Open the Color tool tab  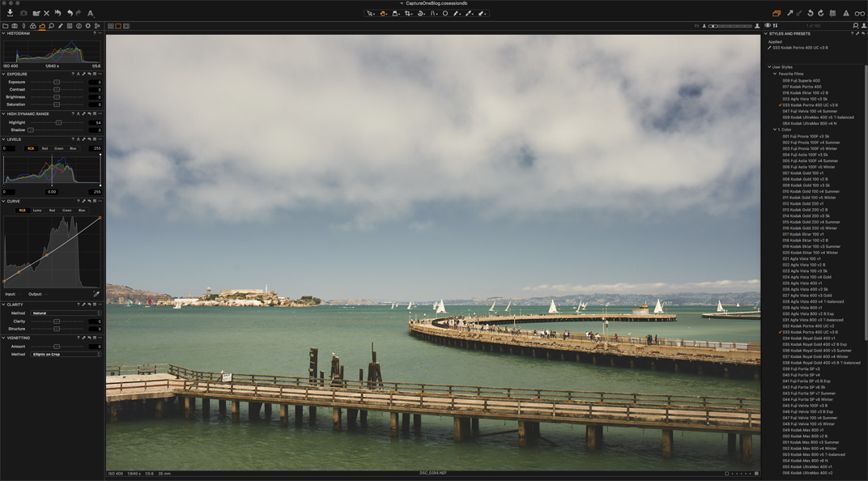pyautogui.click(x=32, y=26)
